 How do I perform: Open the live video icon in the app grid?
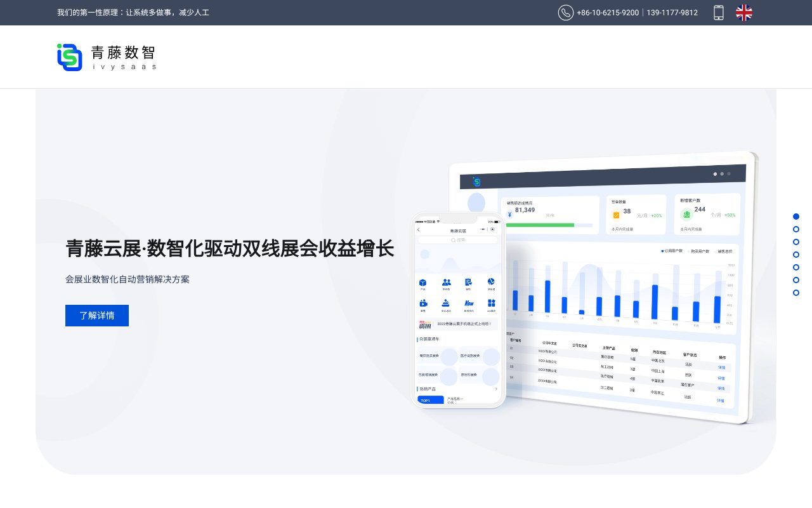(424, 303)
